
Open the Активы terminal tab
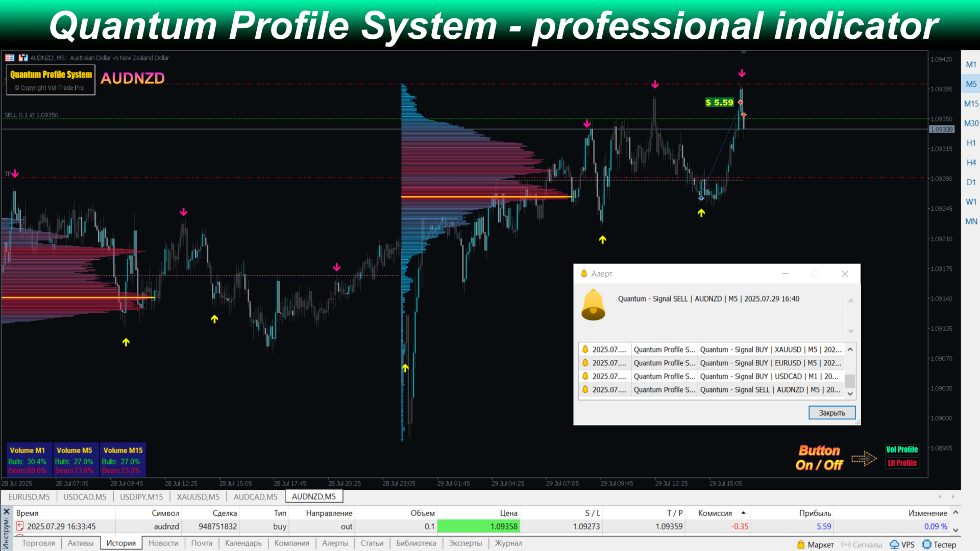[x=81, y=543]
